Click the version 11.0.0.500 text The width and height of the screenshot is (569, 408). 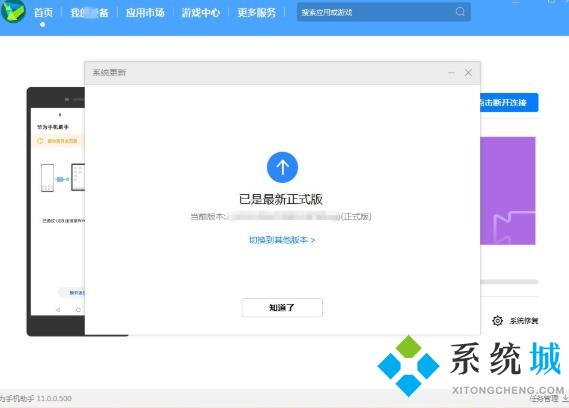54,399
